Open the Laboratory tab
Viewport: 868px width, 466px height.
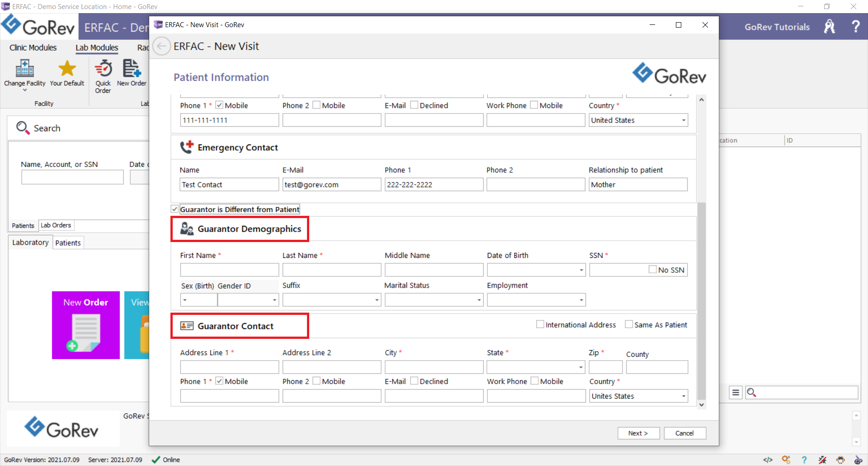(x=30, y=243)
